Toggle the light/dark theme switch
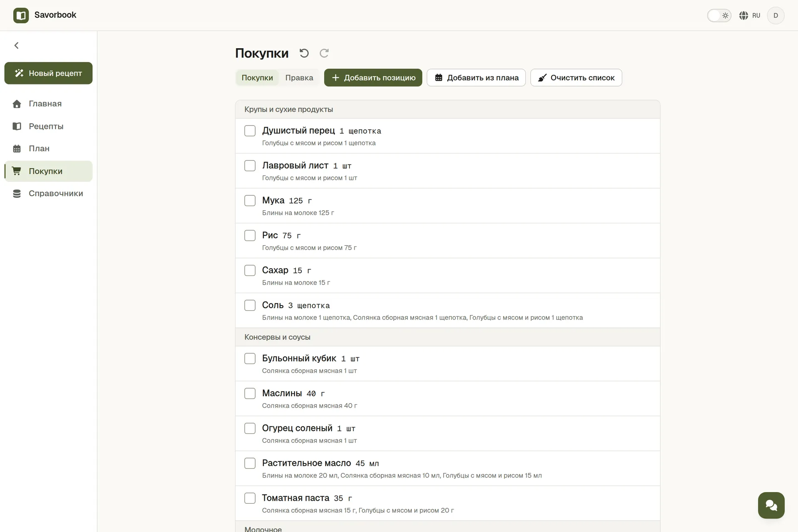Screen dimensions: 798x532 tap(719, 15)
